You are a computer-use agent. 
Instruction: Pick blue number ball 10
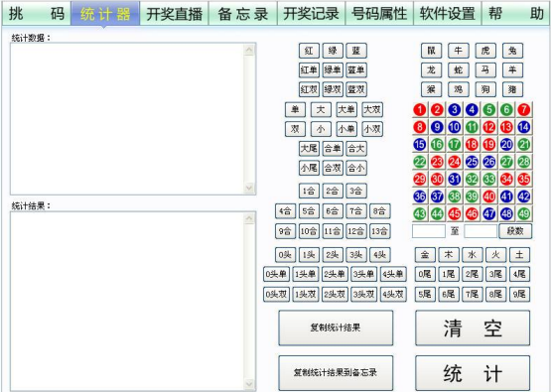pos(455,127)
